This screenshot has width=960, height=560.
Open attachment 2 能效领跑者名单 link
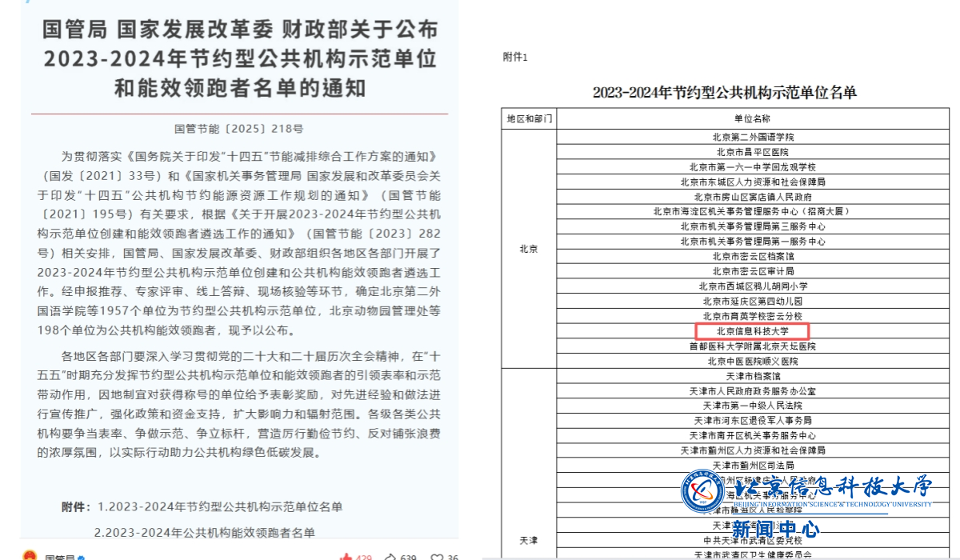tap(204, 532)
